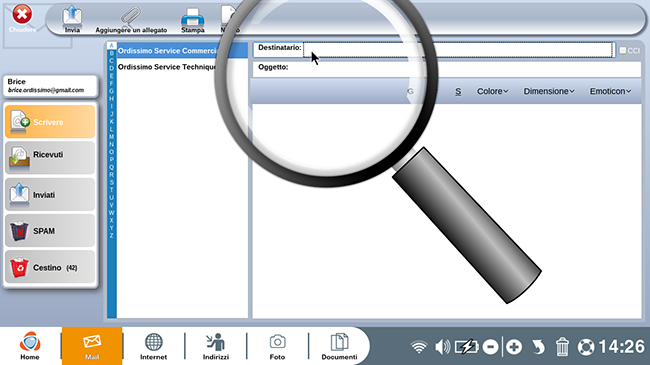The width and height of the screenshot is (650, 365).
Task: Open the SPAM folder
Action: tap(50, 231)
